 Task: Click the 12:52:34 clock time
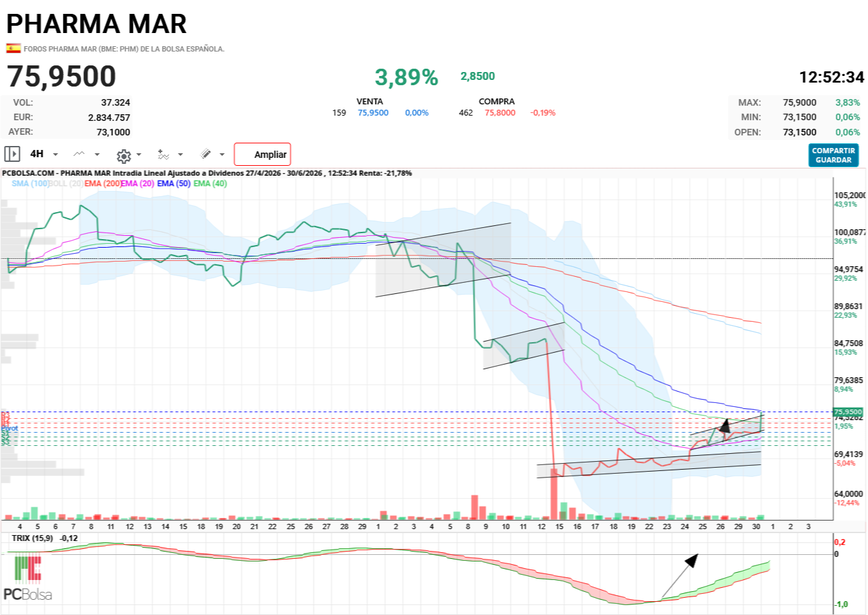(832, 77)
